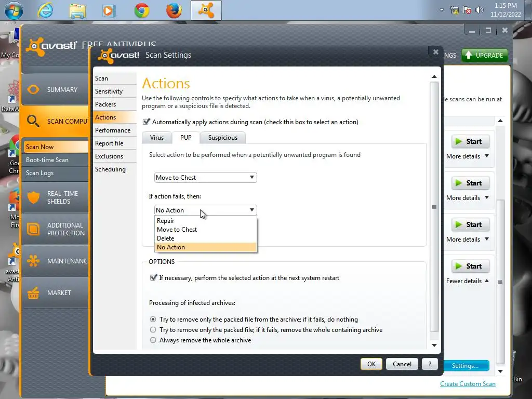Choose Move to Chest from open list

pyautogui.click(x=205, y=229)
